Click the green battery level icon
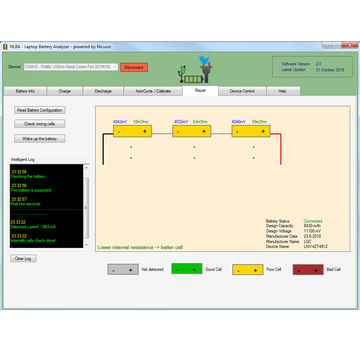The image size is (360, 360). coord(194,79)
